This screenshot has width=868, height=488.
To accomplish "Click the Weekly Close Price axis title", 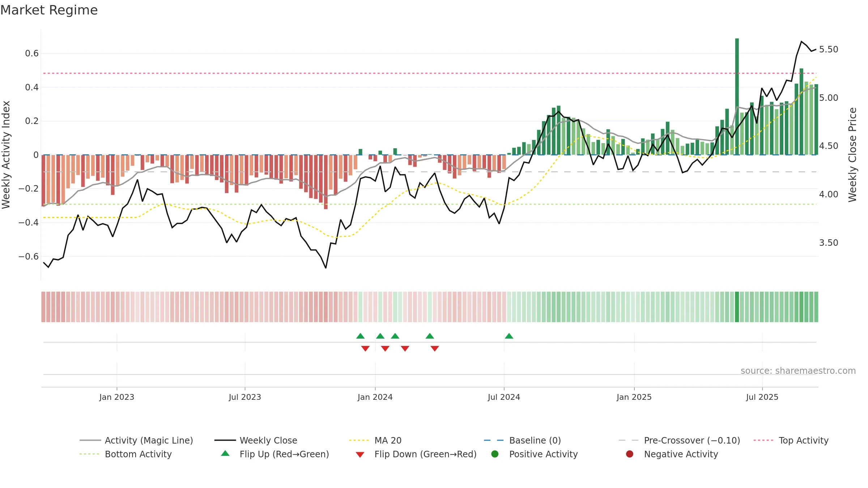I will [x=852, y=155].
